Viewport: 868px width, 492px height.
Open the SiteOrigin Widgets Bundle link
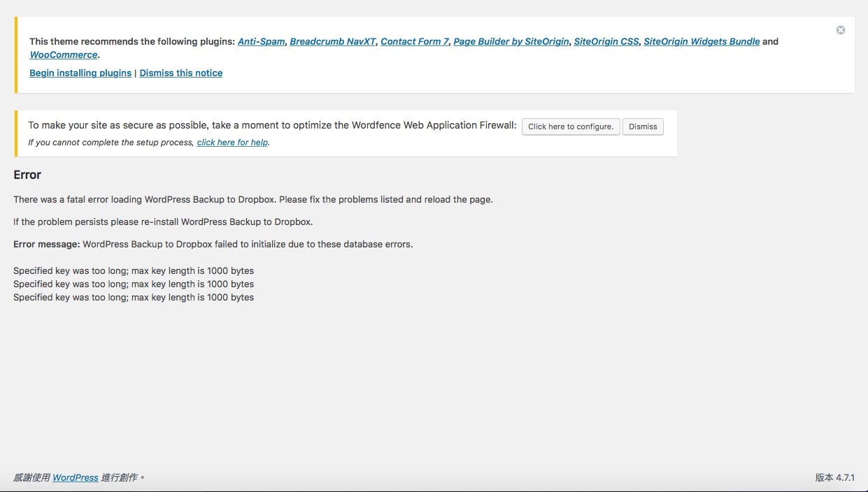coord(702,41)
